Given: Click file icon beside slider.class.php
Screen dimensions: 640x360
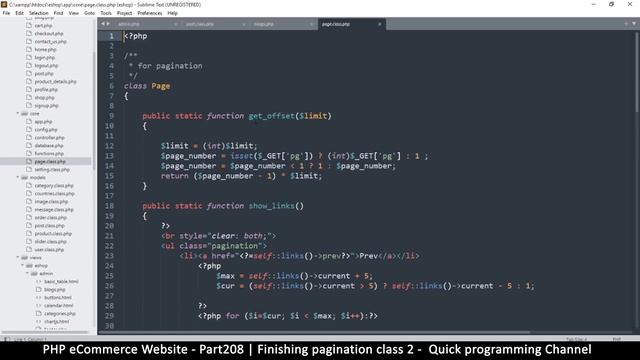Looking at the screenshot, I should click(29, 242).
